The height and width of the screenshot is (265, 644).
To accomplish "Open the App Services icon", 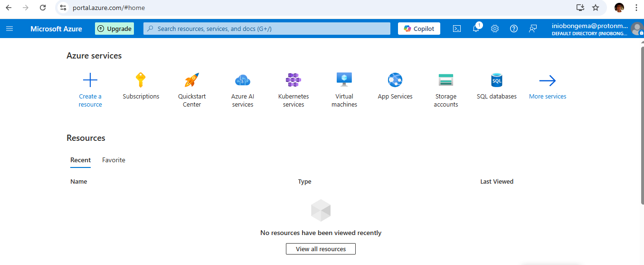I will click(x=395, y=80).
